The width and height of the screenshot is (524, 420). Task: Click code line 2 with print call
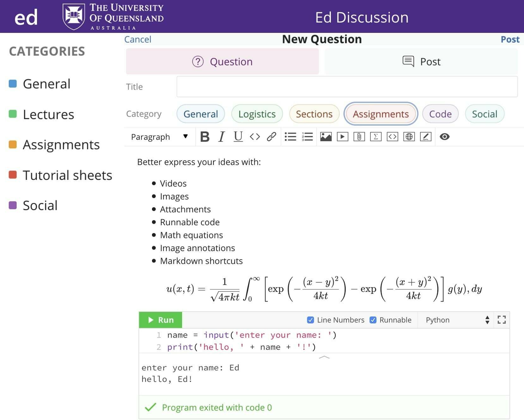(241, 347)
